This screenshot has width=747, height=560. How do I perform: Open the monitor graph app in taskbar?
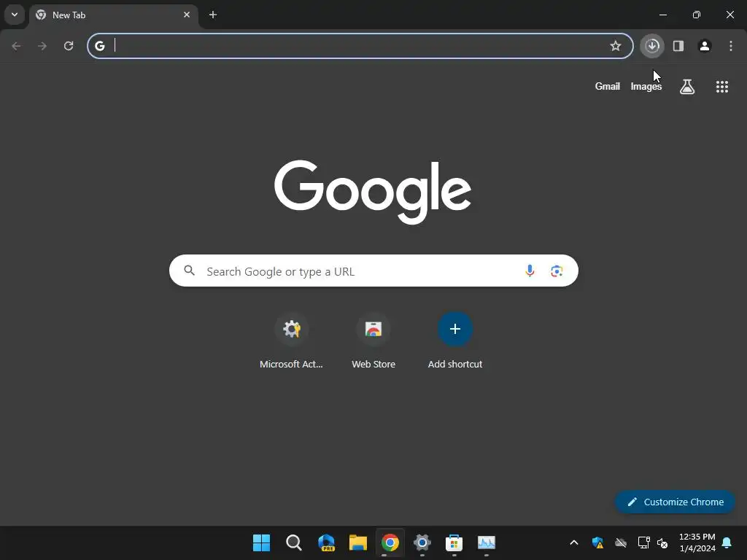click(487, 542)
